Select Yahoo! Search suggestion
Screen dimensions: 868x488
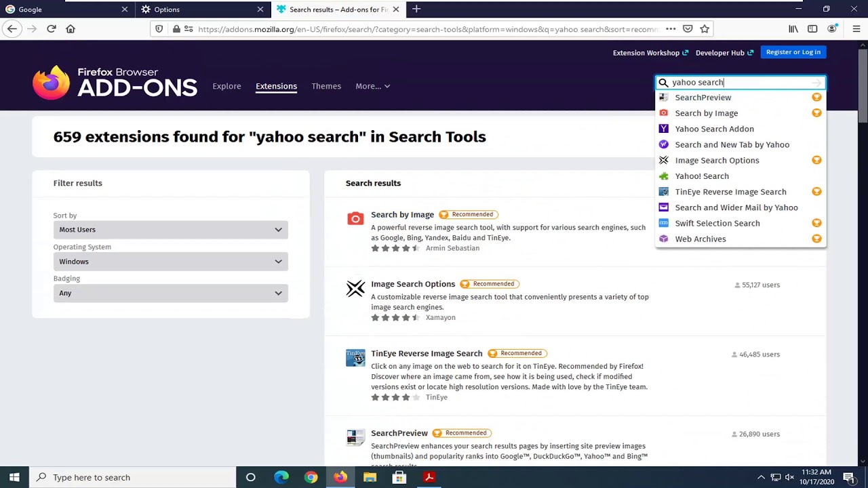[741, 176]
